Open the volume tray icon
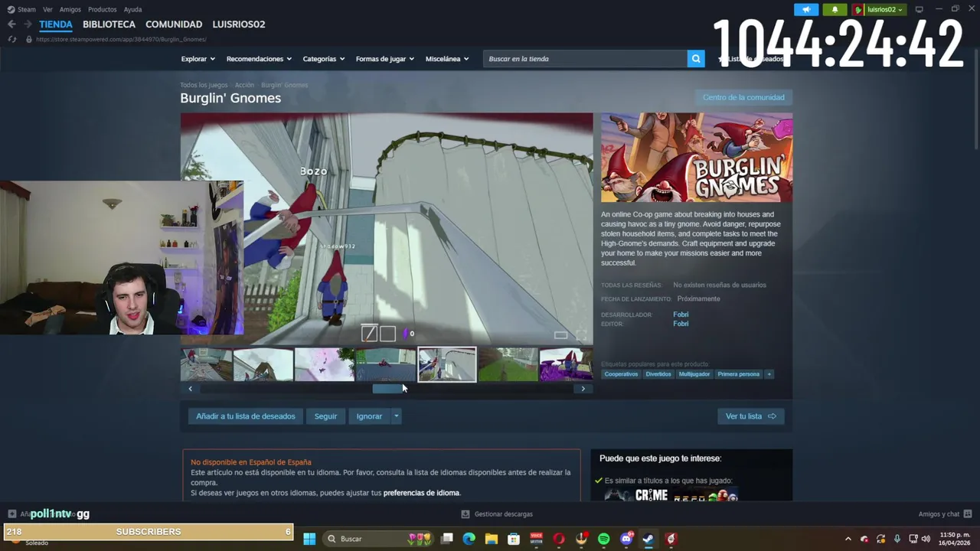980x551 pixels. click(926, 539)
